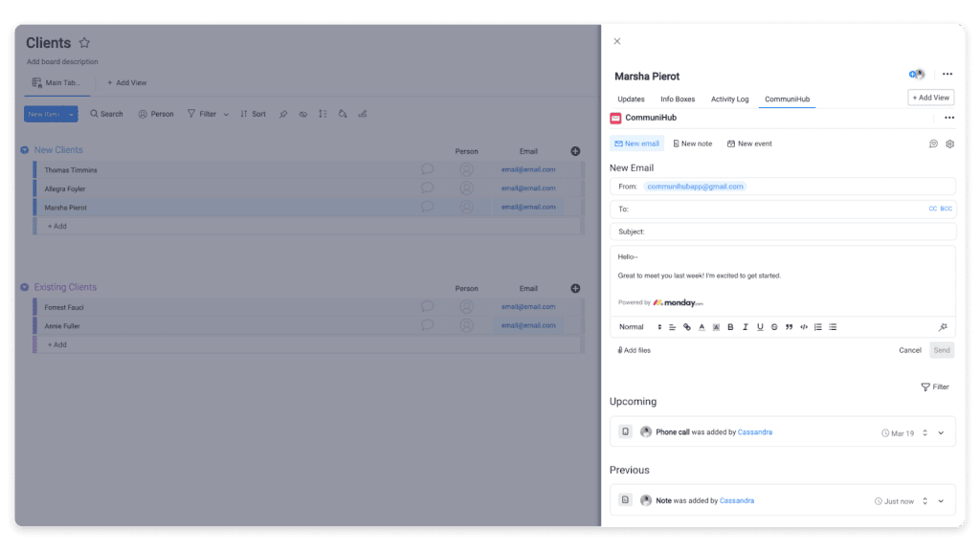Click the subscriber avatar with plus icon

coord(917,75)
